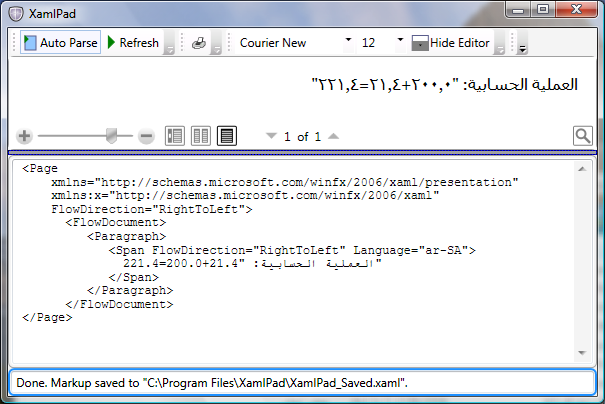Screen dimensions: 605x404
Task: Click the </FlowDocument> closing tag
Action: click(119, 304)
